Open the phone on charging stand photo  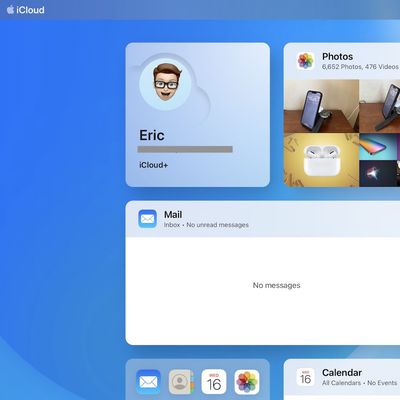[x=321, y=106]
